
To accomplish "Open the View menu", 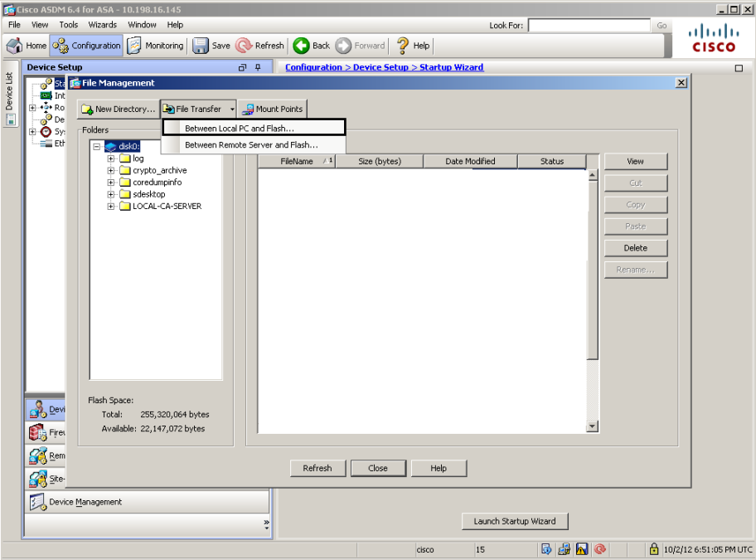I will point(40,25).
